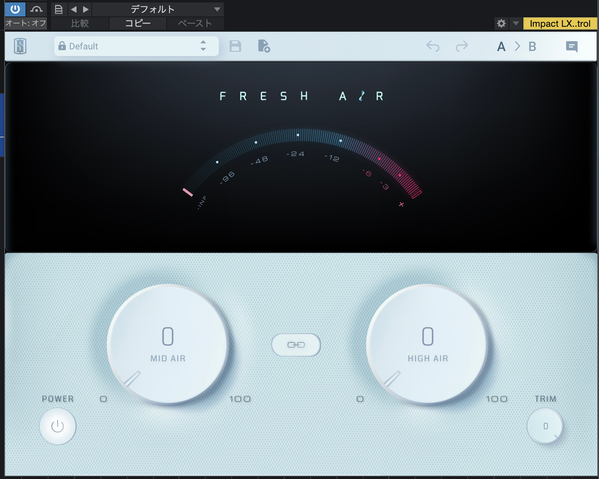Click the TRIM knob
The height and width of the screenshot is (479, 599).
545,426
